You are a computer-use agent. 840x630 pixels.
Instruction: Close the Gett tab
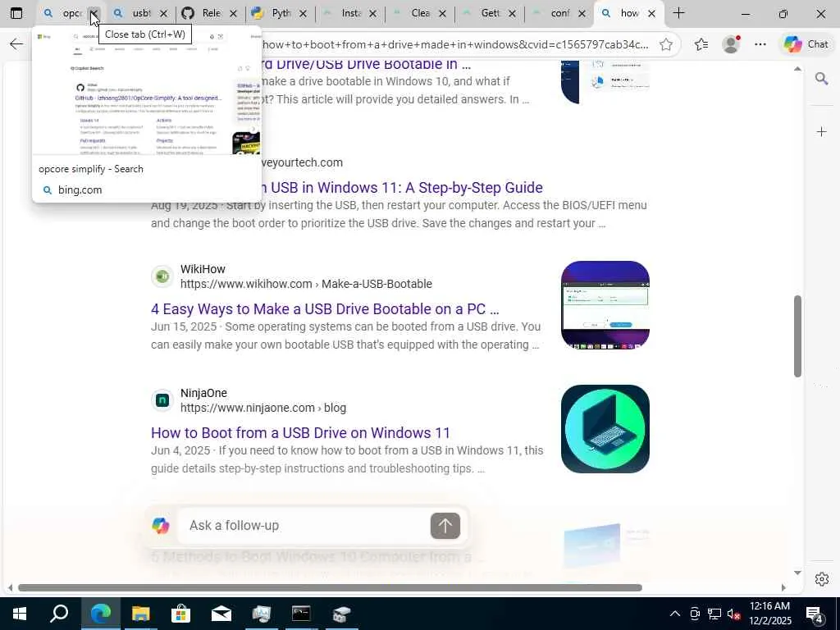pyautogui.click(x=512, y=13)
